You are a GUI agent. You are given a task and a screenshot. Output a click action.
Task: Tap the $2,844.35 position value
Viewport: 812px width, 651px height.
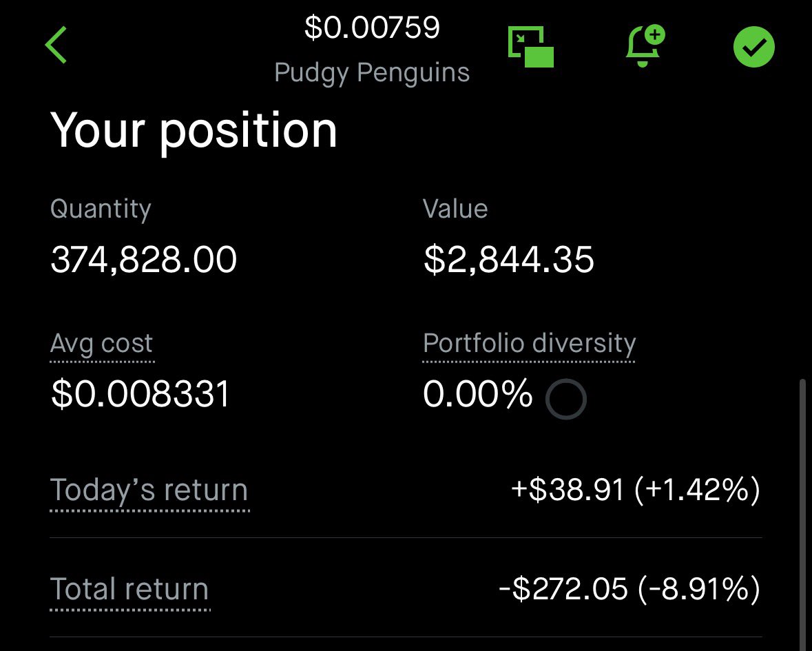click(x=508, y=260)
